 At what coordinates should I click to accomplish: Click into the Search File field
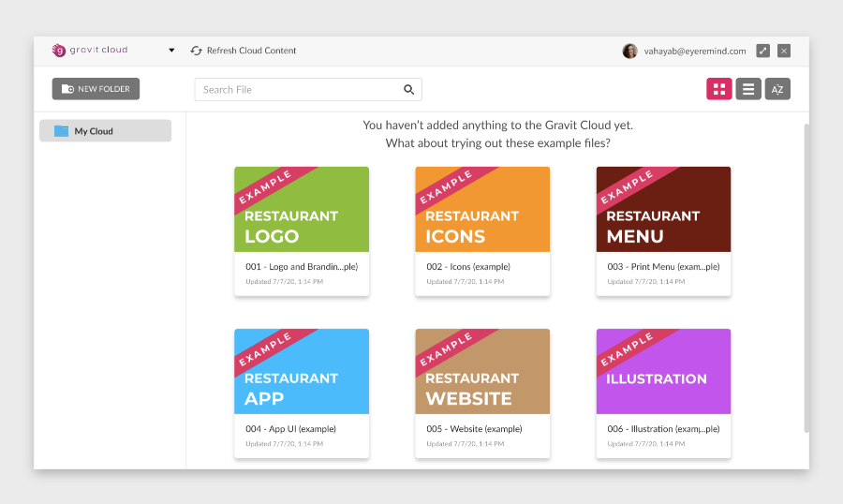pyautogui.click(x=298, y=90)
